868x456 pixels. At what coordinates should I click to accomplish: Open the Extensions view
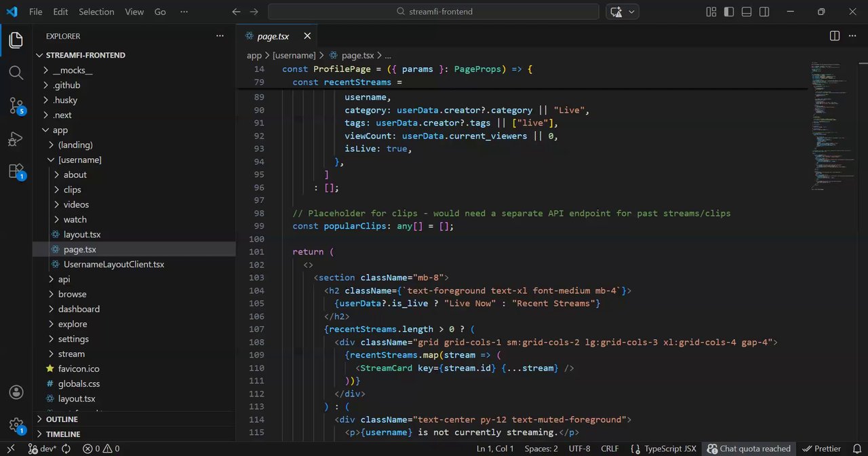pyautogui.click(x=16, y=172)
